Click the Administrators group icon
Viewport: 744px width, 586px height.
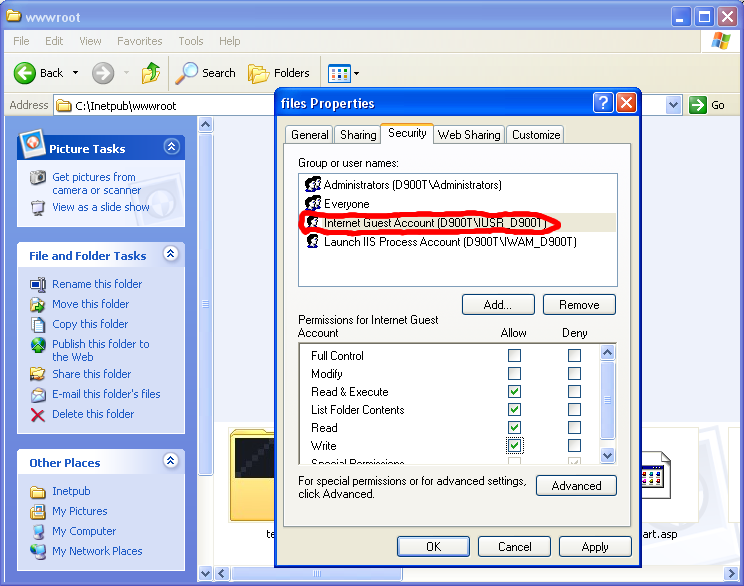pyautogui.click(x=313, y=184)
